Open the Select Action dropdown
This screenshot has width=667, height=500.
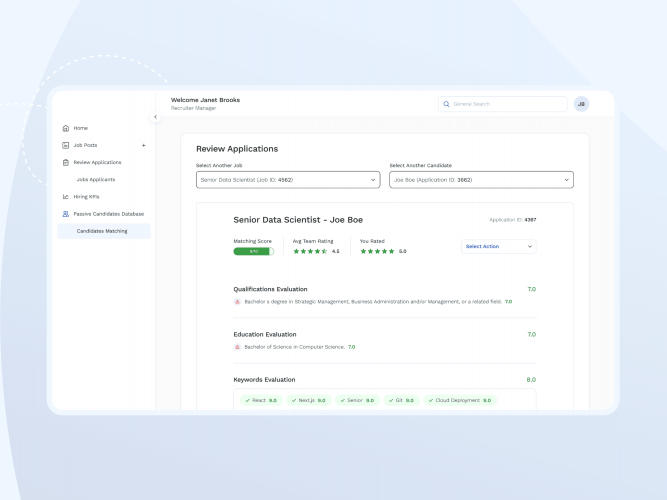[498, 246]
